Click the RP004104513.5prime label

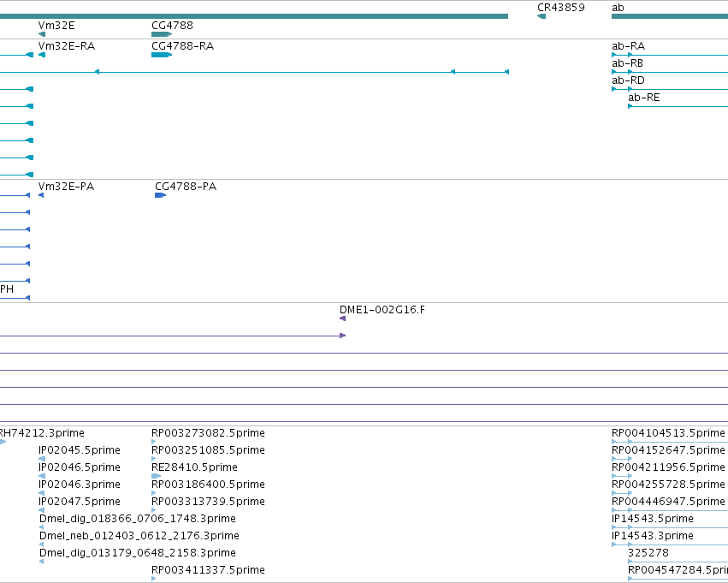tap(669, 433)
